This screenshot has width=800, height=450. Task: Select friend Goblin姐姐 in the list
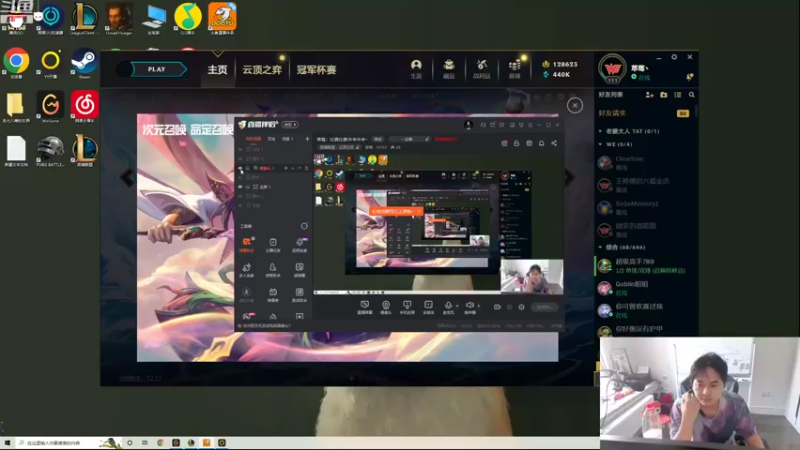click(644, 288)
